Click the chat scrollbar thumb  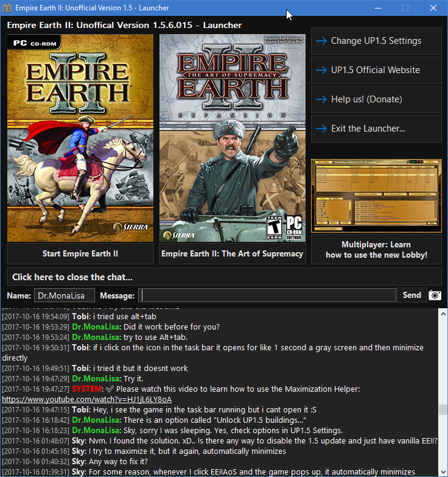[443, 409]
